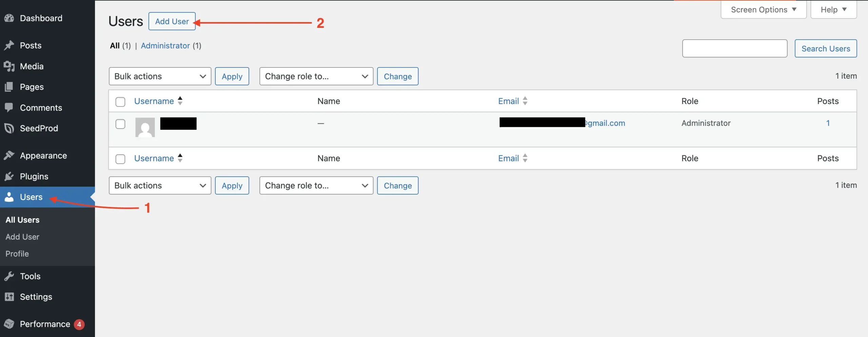Check the box next to the administrator user
868x337 pixels.
(120, 124)
